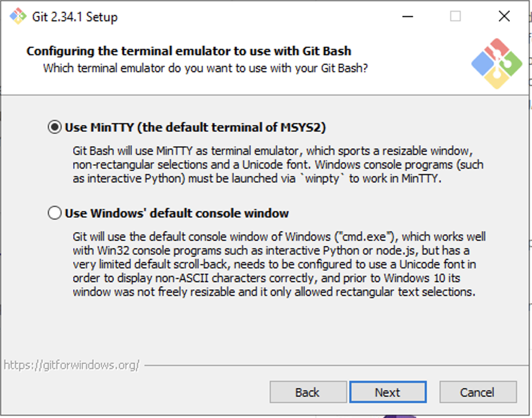Minimize the Git 2.34.1 Setup window
Viewport: 532px width, 418px height.
(407, 16)
